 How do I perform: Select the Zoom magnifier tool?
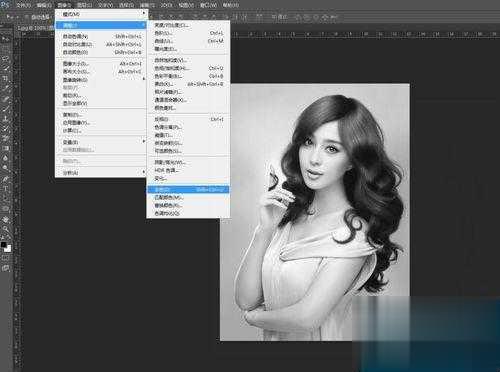point(6,229)
